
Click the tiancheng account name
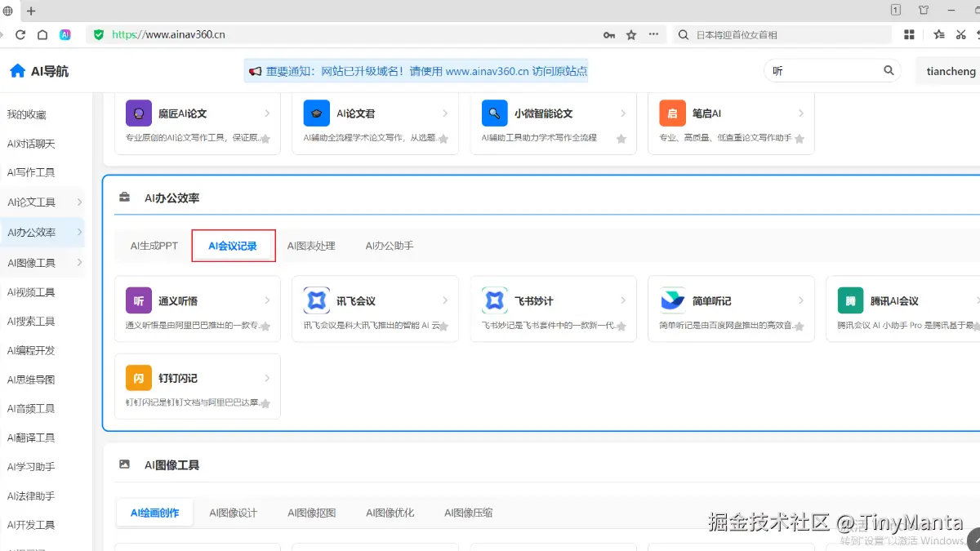point(951,71)
